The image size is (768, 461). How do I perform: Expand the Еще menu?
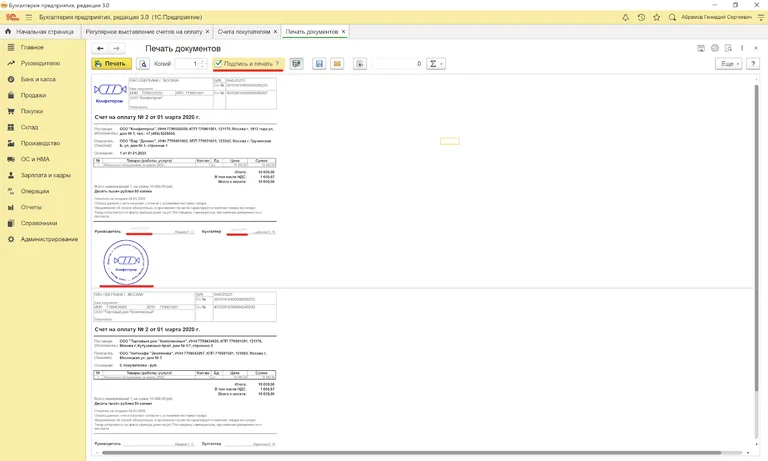click(729, 64)
